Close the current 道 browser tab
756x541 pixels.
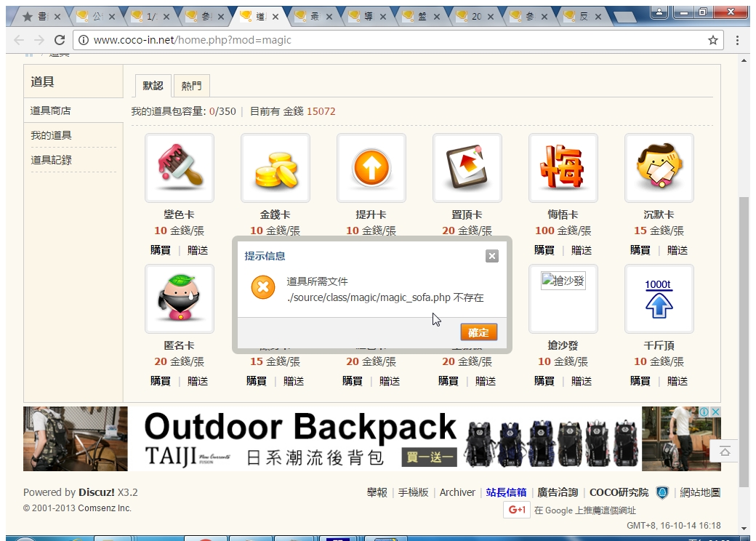[276, 17]
